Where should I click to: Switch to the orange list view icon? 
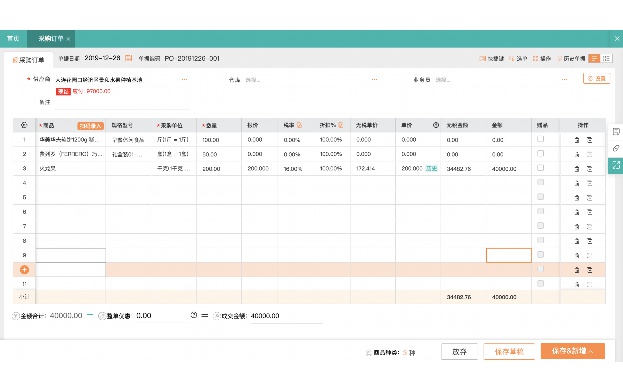tap(594, 58)
